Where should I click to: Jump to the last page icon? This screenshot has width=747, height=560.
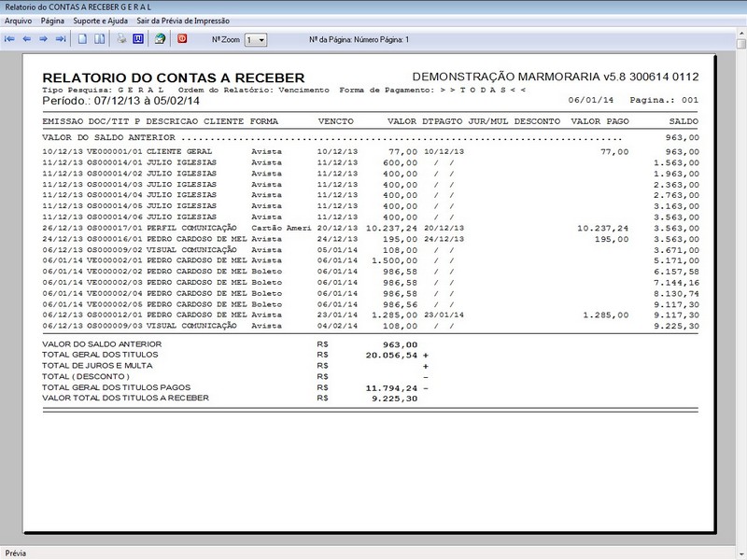click(x=60, y=38)
